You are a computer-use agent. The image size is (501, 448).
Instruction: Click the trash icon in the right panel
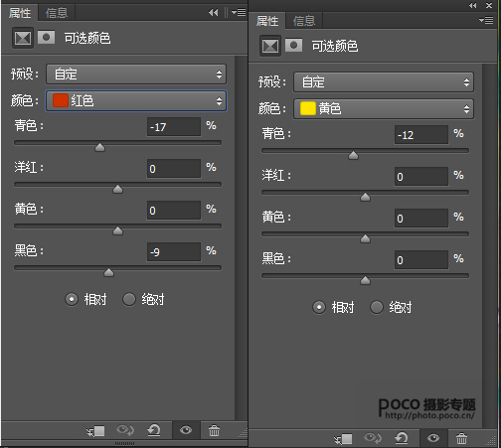pyautogui.click(x=461, y=438)
